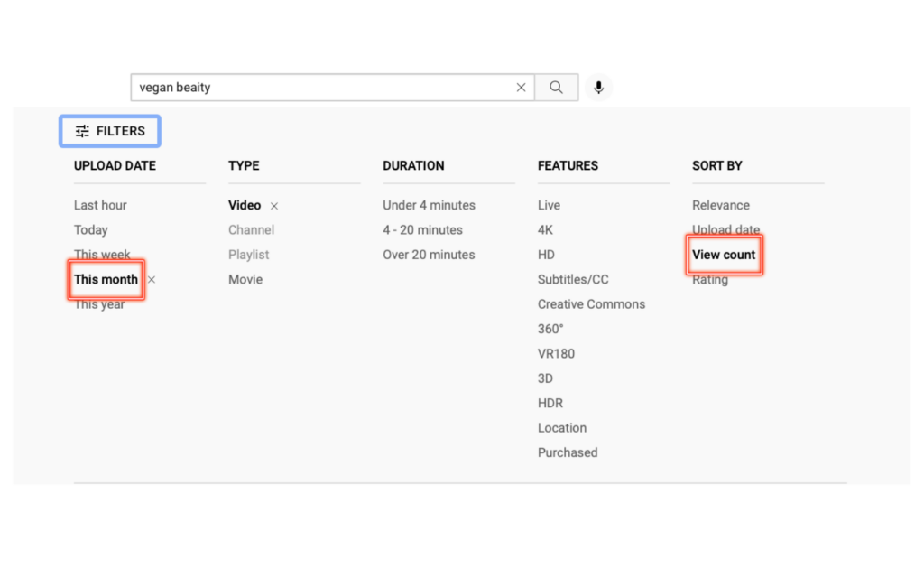Select the Last hour upload date filter

[100, 205]
